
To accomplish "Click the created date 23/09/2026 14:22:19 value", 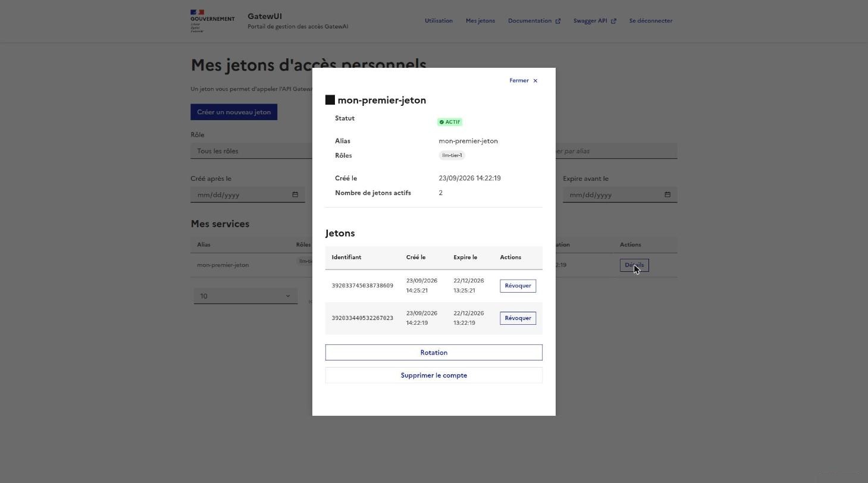I will (469, 178).
